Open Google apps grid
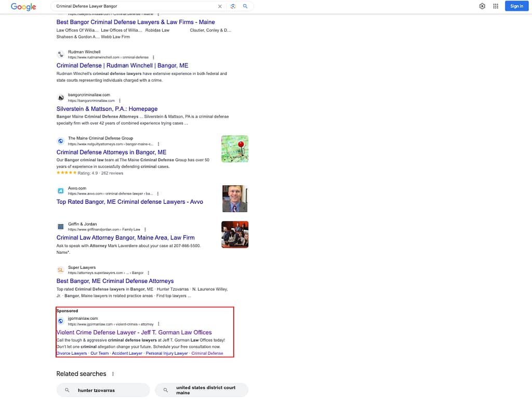The height and width of the screenshot is (416, 532). pyautogui.click(x=496, y=6)
